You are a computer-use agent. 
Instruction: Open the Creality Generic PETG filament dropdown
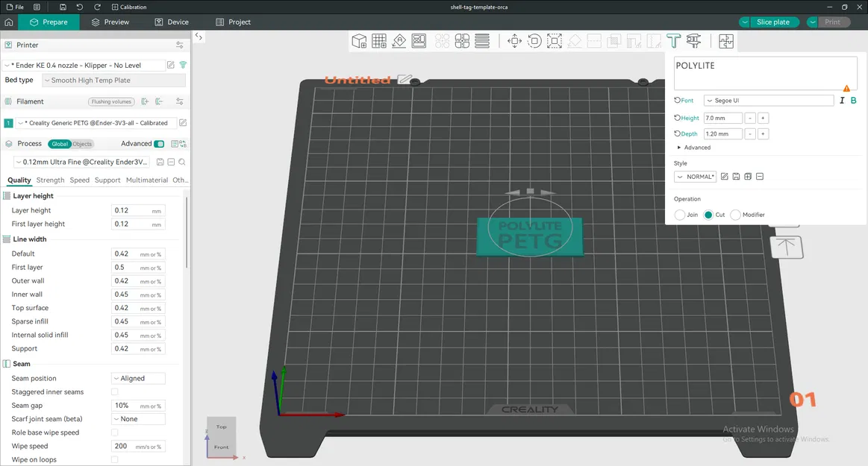pos(96,123)
